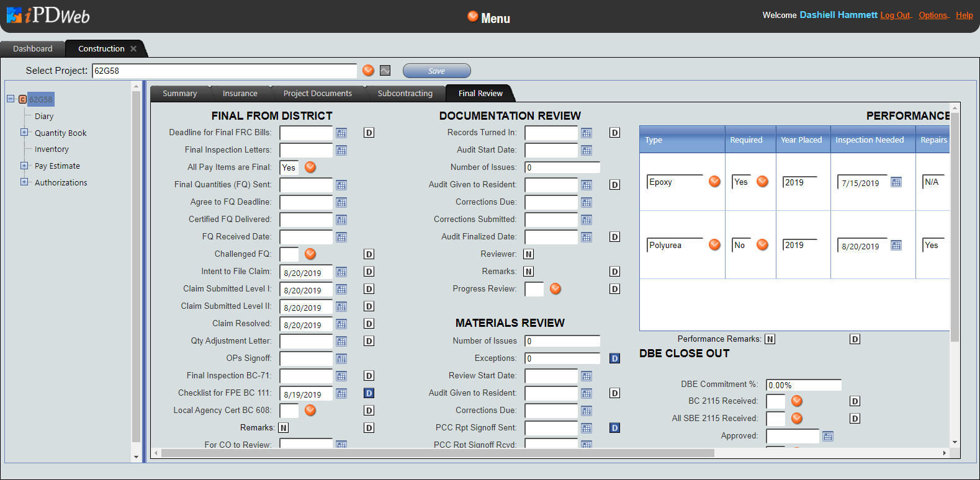Collapse the 62G58 project tree node
The image size is (980, 480).
point(11,99)
